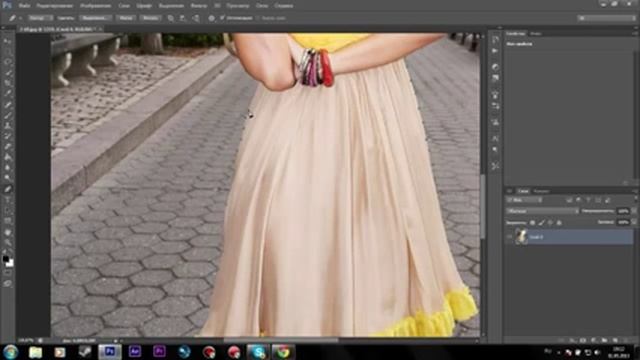The height and width of the screenshot is (360, 640).
Task: Toggle Quick Mask mode in toolbox
Action: pos(7,272)
